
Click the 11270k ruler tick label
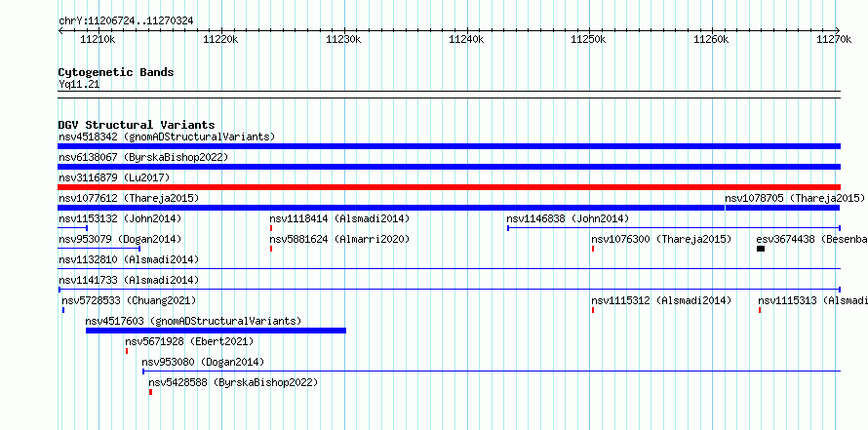pos(834,39)
